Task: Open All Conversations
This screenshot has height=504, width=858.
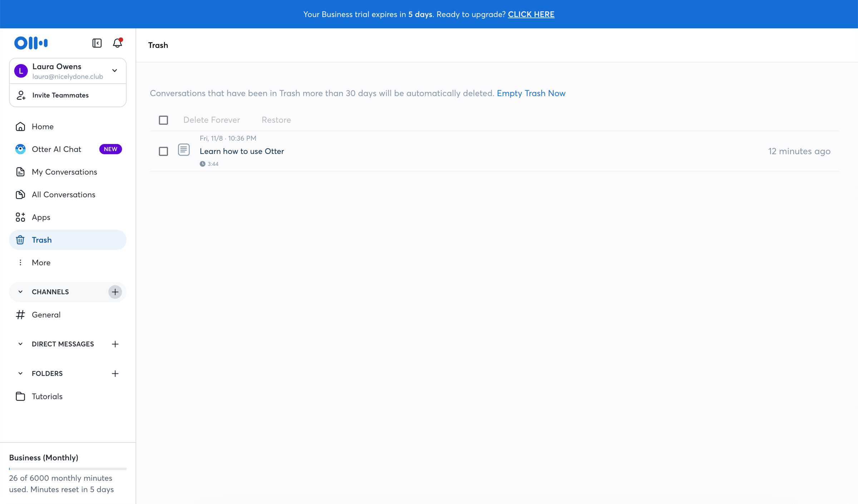Action: tap(68, 194)
